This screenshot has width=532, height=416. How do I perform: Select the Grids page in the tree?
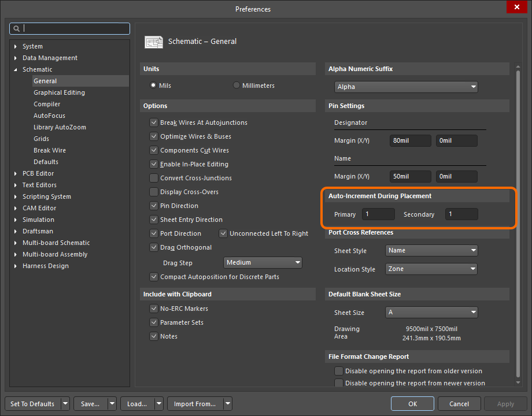(x=41, y=139)
